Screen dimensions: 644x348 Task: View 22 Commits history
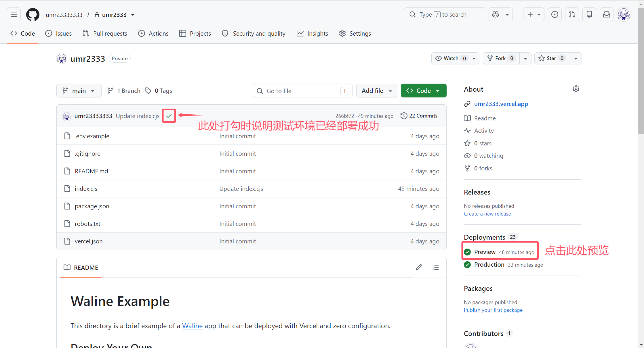[419, 116]
